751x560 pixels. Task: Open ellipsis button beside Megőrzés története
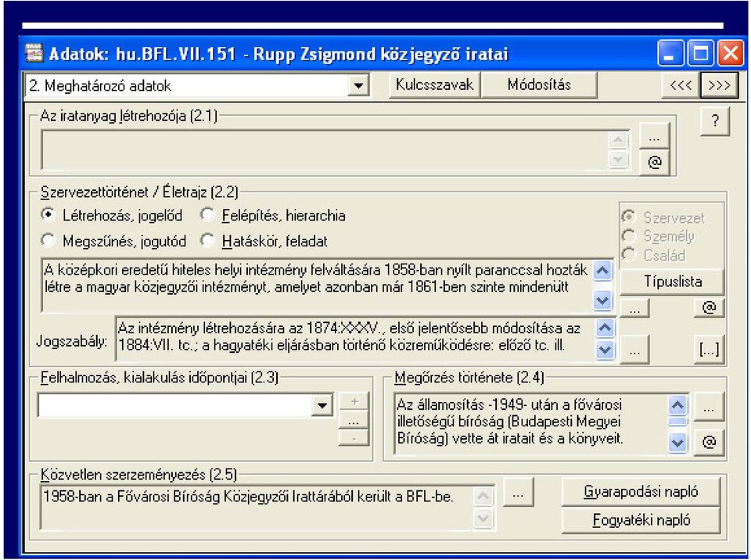[709, 407]
